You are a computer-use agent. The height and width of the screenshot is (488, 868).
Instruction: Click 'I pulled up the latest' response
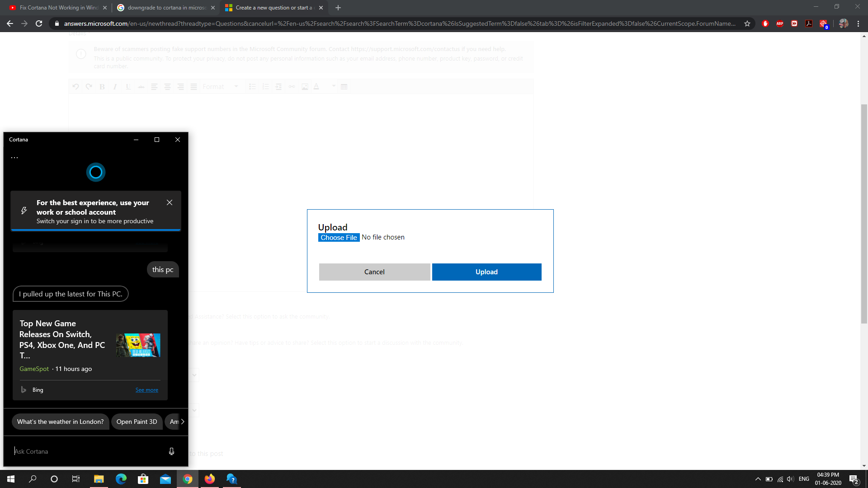click(x=71, y=294)
